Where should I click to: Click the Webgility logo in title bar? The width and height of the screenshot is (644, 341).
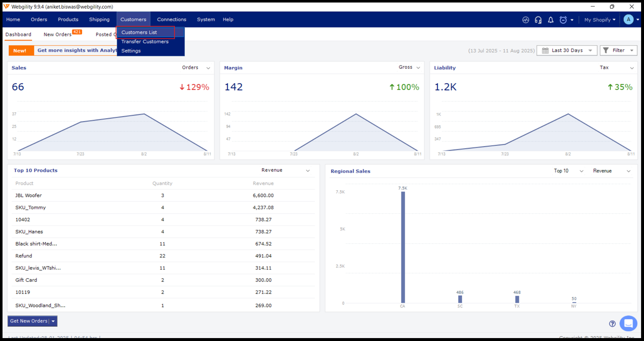tap(6, 7)
